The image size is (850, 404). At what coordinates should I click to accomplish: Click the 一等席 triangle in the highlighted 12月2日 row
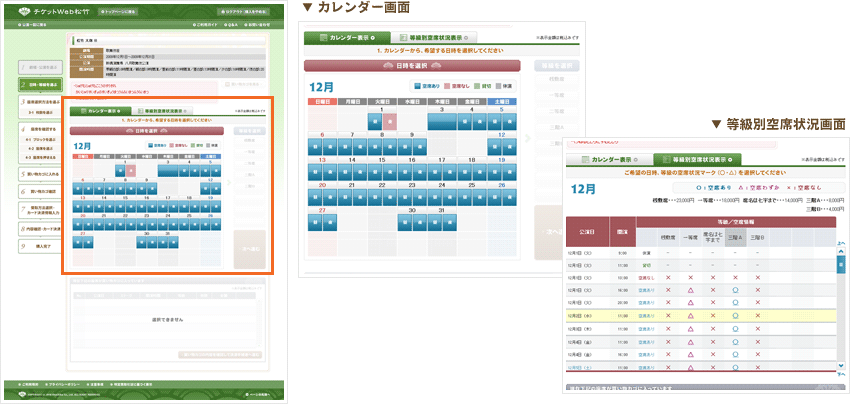tap(691, 316)
